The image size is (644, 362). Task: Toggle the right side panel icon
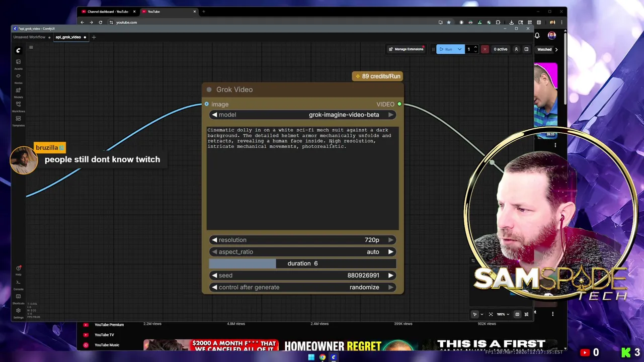[x=526, y=49]
